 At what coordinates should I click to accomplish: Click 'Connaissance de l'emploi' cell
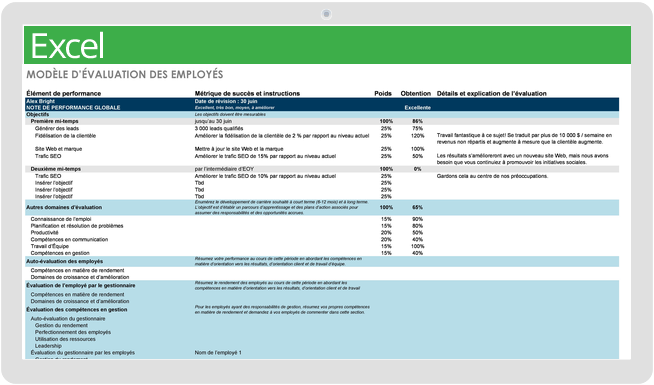tap(61, 219)
